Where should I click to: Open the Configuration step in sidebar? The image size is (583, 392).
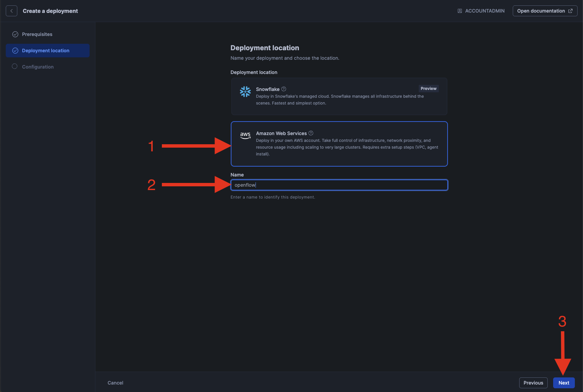click(38, 67)
